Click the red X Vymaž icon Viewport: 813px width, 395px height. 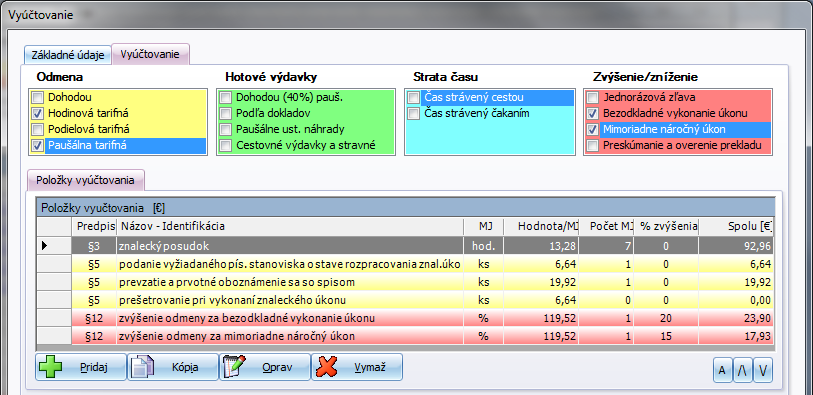click(327, 368)
